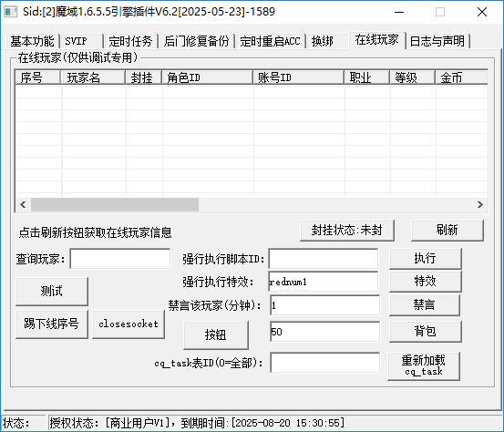Image resolution: width=504 pixels, height=432 pixels.
Task: Click the horizontal scrollbar thumb of player list
Action: click(x=115, y=205)
